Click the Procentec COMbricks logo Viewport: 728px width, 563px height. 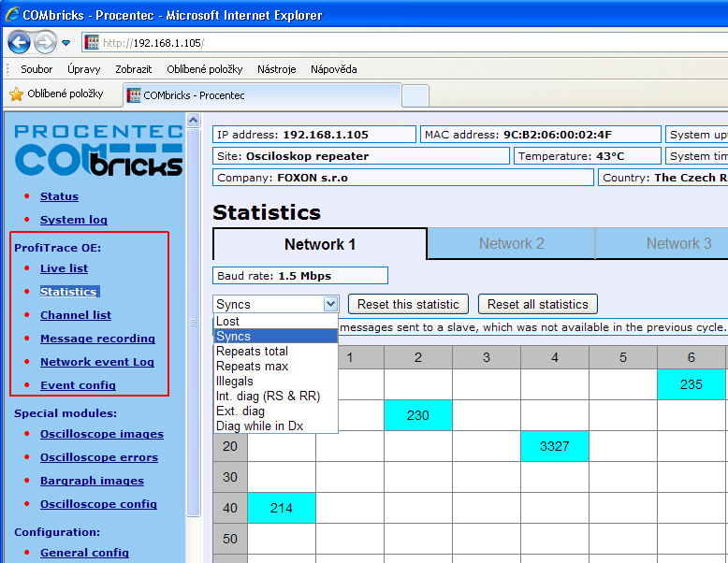[98, 151]
